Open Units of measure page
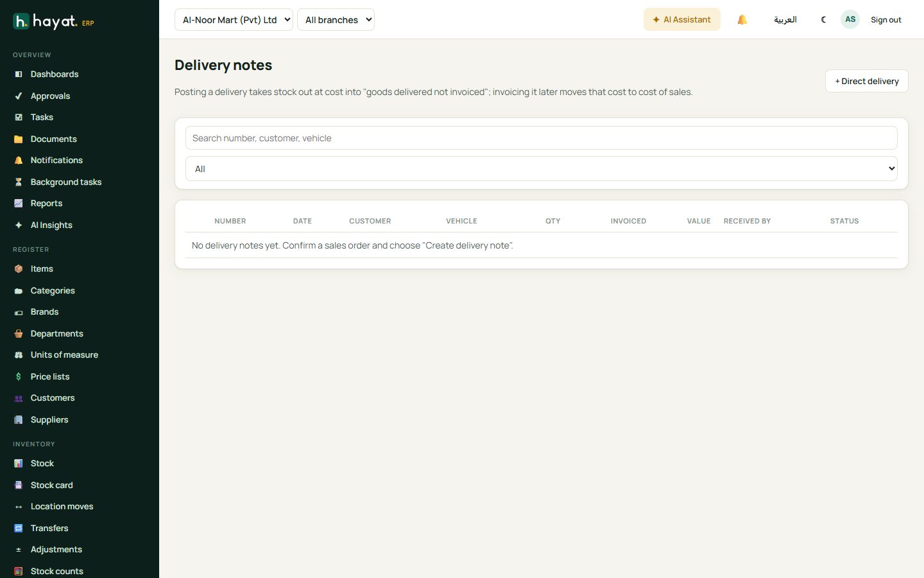This screenshot has height=578, width=924. pyautogui.click(x=64, y=355)
